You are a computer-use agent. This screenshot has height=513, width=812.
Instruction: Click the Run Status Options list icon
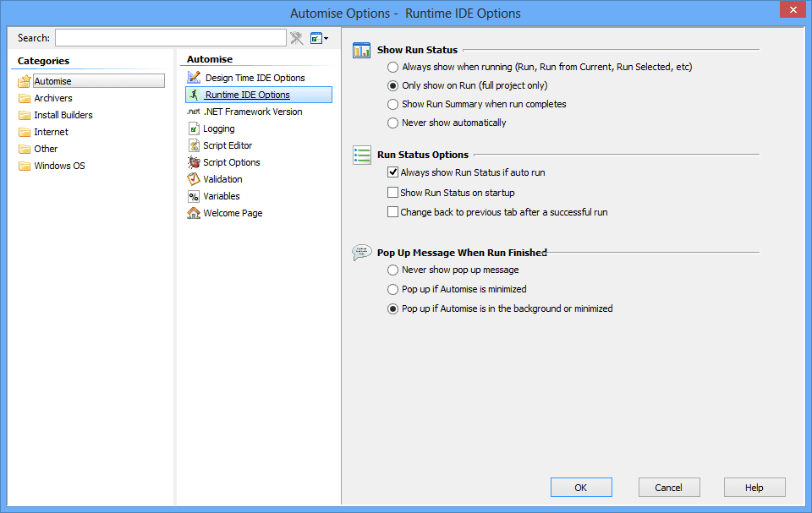361,155
